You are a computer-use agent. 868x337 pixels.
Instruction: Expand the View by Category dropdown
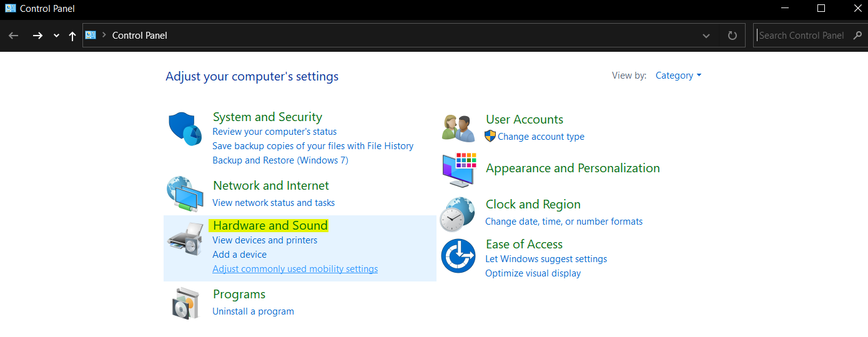(679, 76)
